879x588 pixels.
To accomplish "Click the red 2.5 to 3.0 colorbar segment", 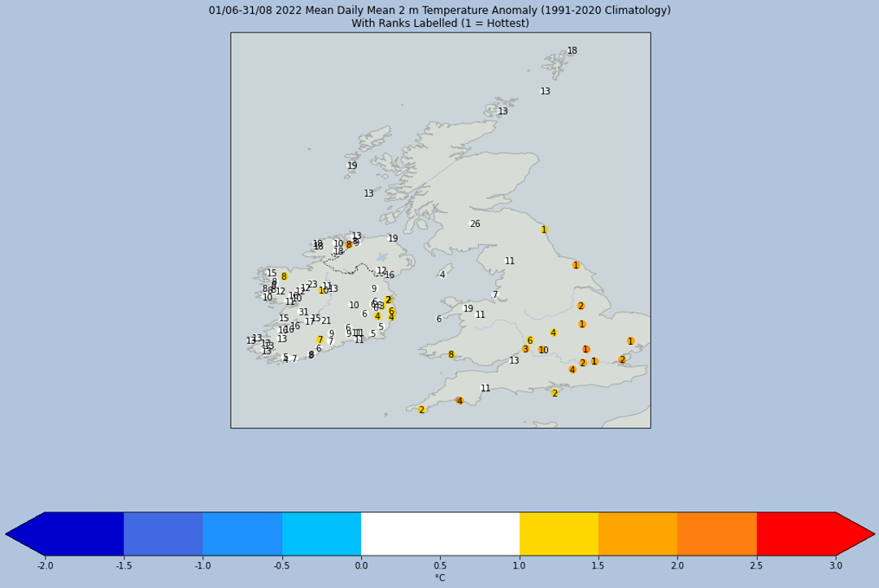I will click(796, 534).
